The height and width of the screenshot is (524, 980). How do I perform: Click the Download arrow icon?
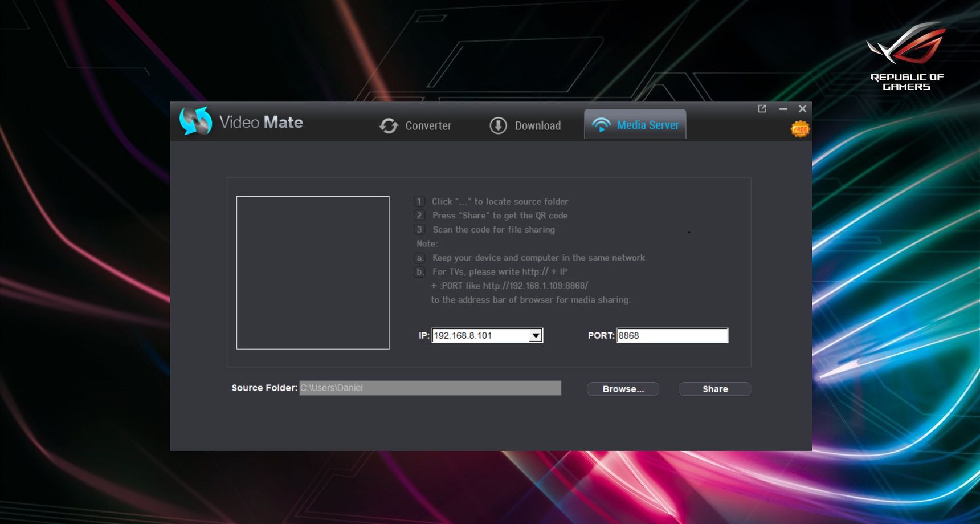(x=498, y=125)
